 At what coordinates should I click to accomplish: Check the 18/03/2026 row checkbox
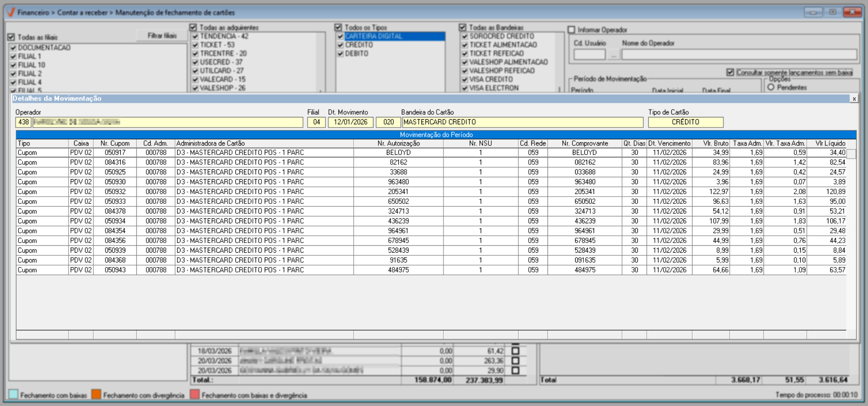[515, 351]
